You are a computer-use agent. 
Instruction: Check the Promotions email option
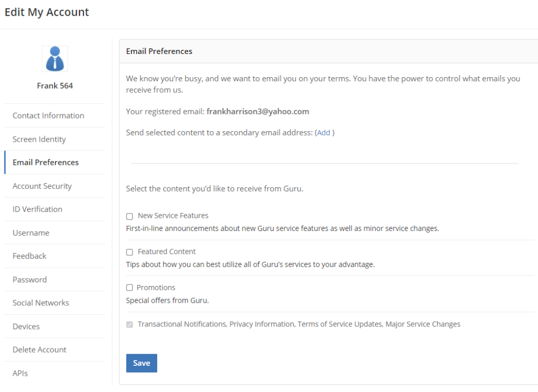click(x=130, y=288)
